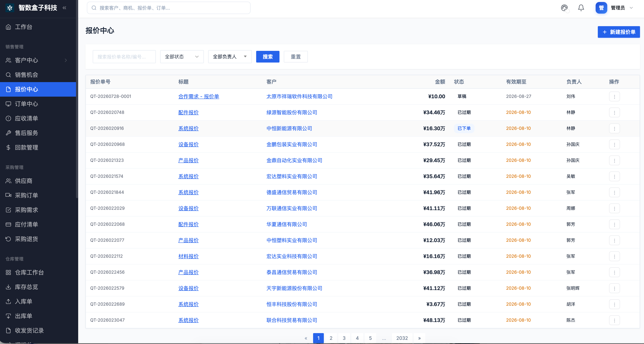This screenshot has height=344, width=644.
Task: Go to 采购订单 in the sidebar
Action: [38, 195]
